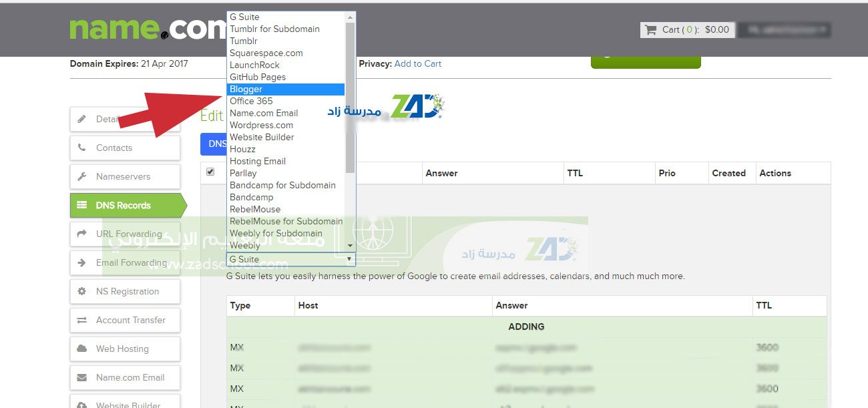The image size is (868, 408).
Task: Click the share-arrow icon beside URL Forwarding
Action: [81, 234]
